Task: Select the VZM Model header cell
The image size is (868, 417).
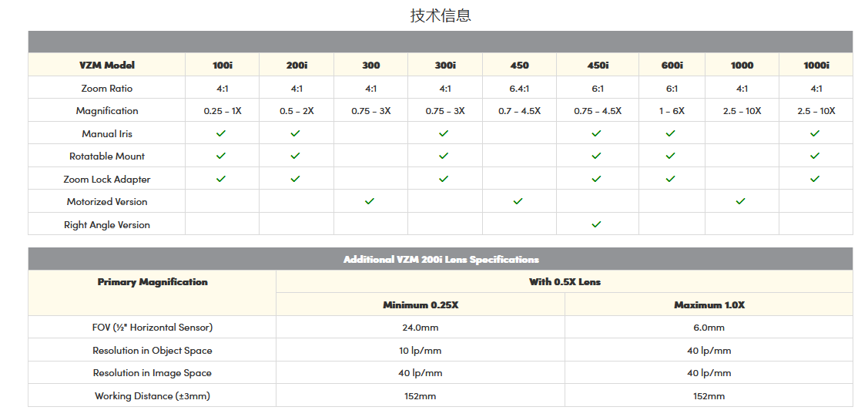Action: click(x=107, y=66)
